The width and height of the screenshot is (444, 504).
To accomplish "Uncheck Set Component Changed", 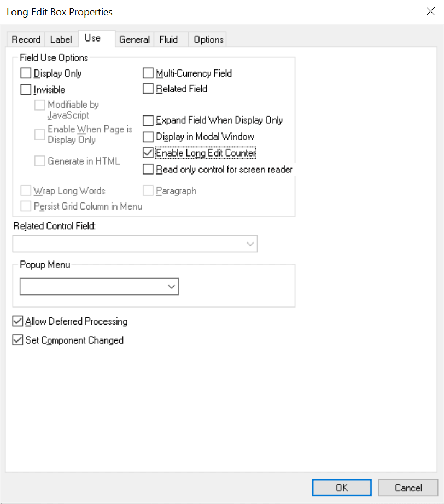I will click(17, 340).
